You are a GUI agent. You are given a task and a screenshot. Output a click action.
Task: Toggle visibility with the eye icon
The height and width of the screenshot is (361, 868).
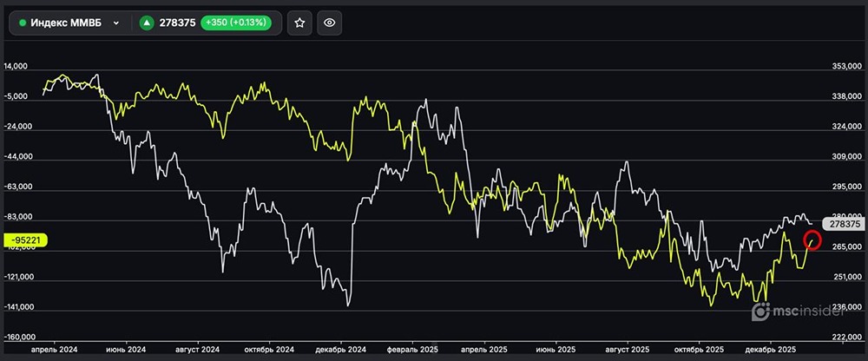point(329,23)
